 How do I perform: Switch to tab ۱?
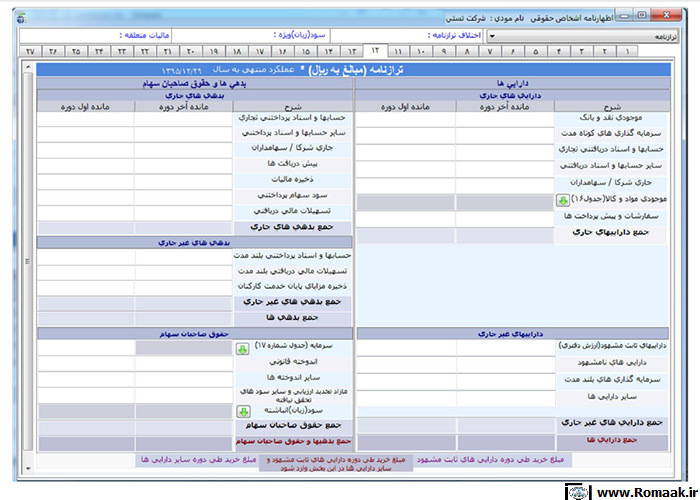click(626, 51)
